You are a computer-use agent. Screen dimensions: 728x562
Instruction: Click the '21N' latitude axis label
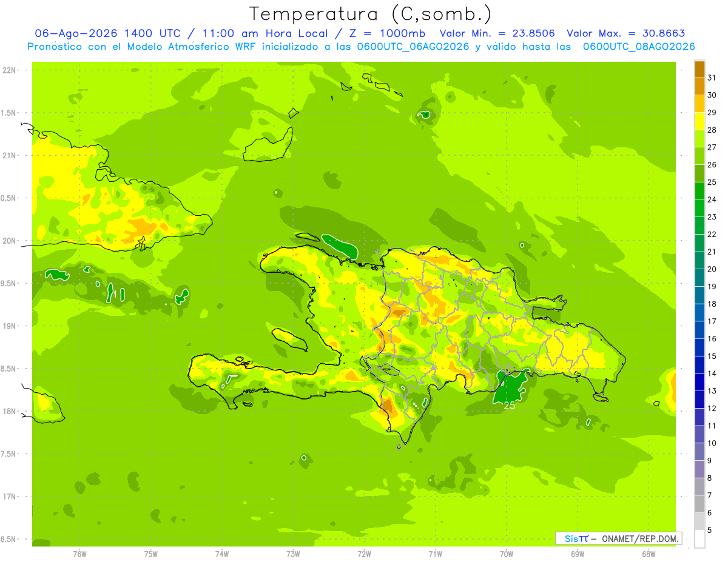tap(8, 155)
